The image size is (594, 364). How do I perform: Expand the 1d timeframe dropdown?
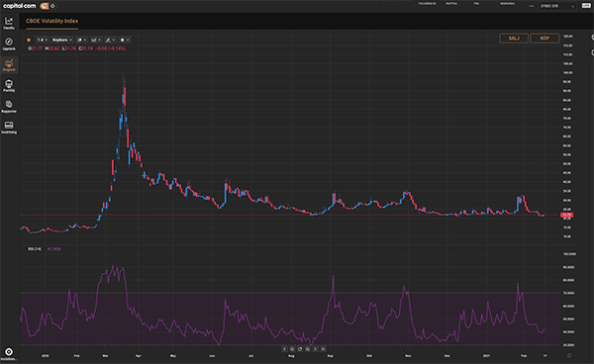[x=42, y=40]
